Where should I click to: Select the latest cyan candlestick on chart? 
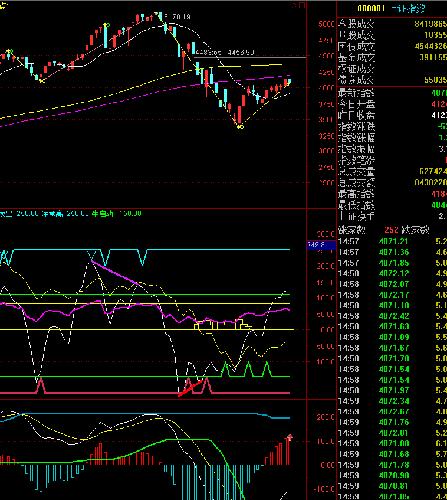(289, 81)
